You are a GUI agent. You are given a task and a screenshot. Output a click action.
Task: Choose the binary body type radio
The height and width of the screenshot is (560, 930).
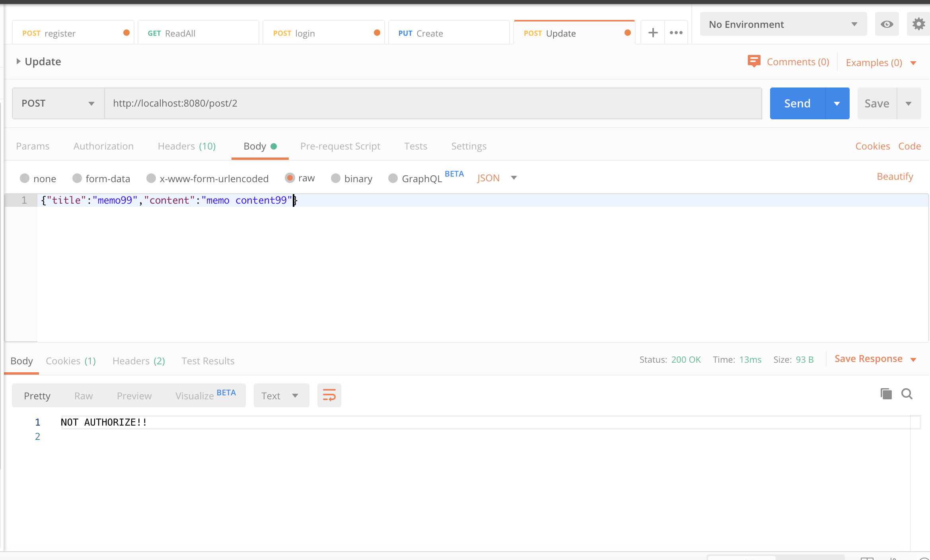pyautogui.click(x=336, y=178)
